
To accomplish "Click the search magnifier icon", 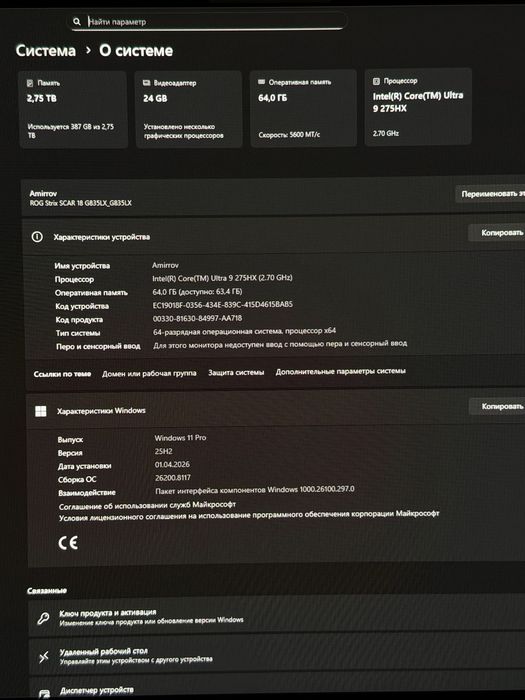I will [x=77, y=21].
